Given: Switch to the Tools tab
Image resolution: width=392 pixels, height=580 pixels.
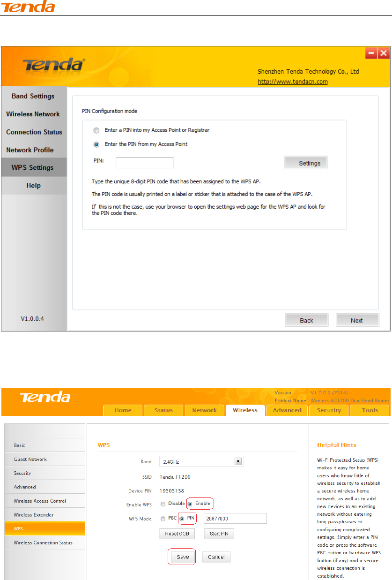Looking at the screenshot, I should click(x=370, y=410).
